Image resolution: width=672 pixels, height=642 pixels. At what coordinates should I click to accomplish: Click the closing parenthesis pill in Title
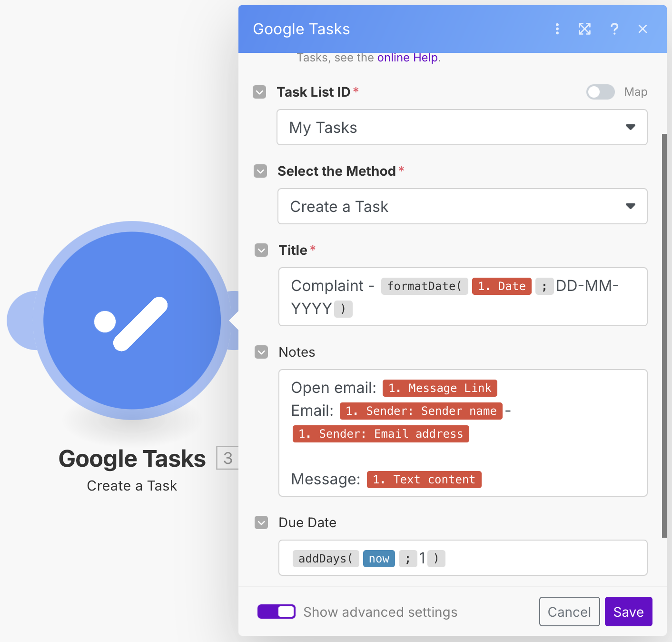(x=343, y=309)
